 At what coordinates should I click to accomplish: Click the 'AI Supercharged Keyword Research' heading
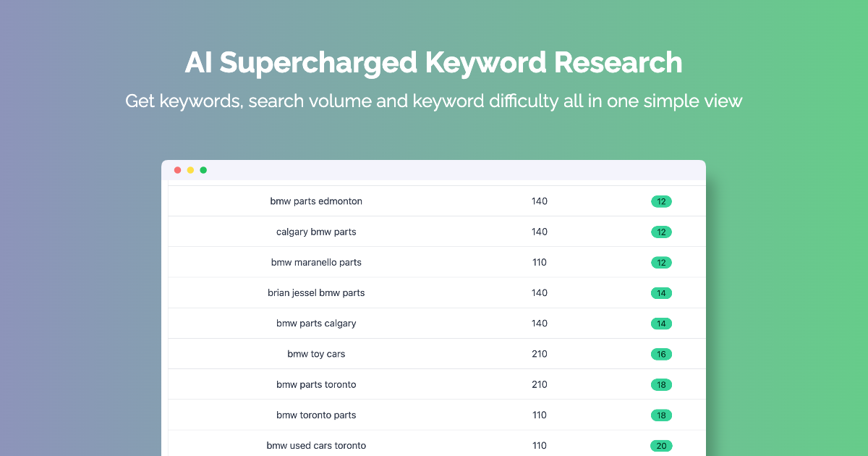(433, 62)
